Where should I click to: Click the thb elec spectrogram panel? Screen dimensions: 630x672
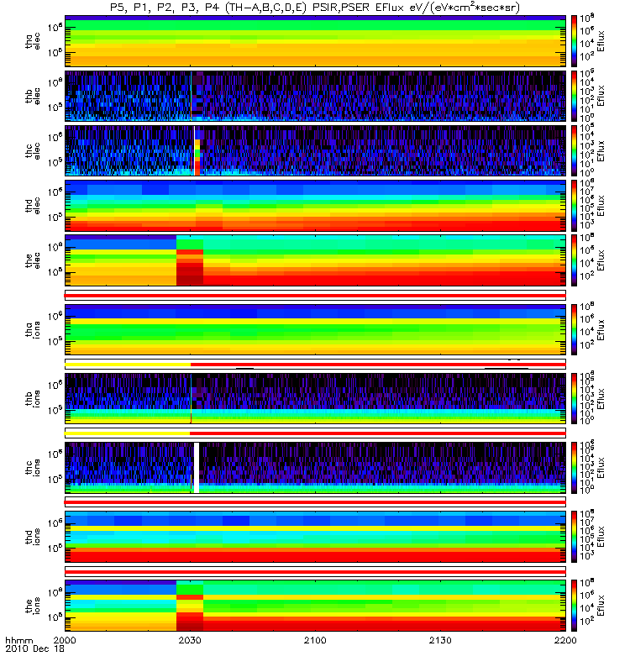pyautogui.click(x=316, y=97)
